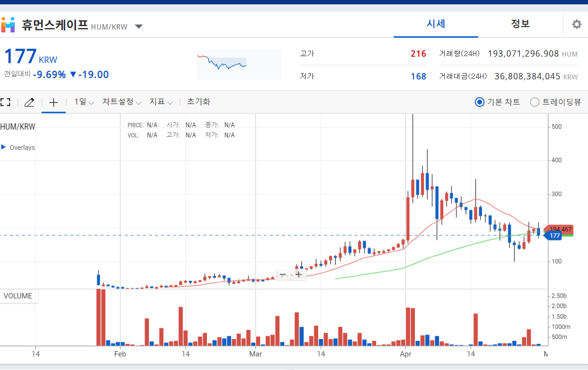
Task: Click the 고가 value 216
Action: point(418,54)
